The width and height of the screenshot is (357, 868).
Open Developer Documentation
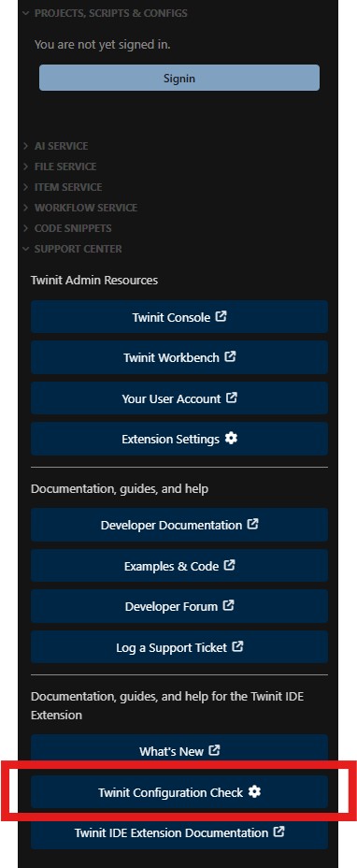click(179, 525)
